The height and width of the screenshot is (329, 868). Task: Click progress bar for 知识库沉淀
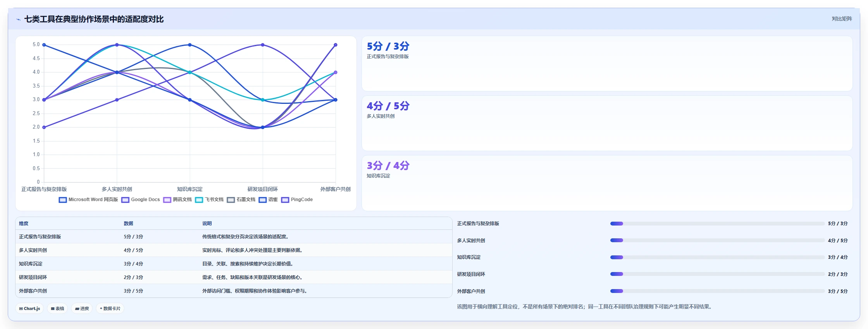click(x=717, y=257)
